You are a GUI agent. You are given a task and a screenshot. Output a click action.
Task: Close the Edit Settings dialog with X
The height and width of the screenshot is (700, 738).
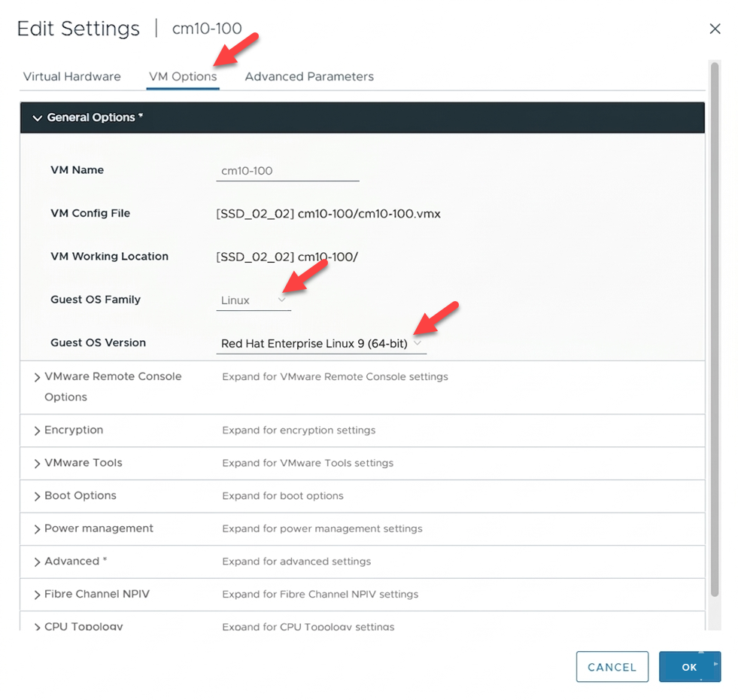click(715, 29)
